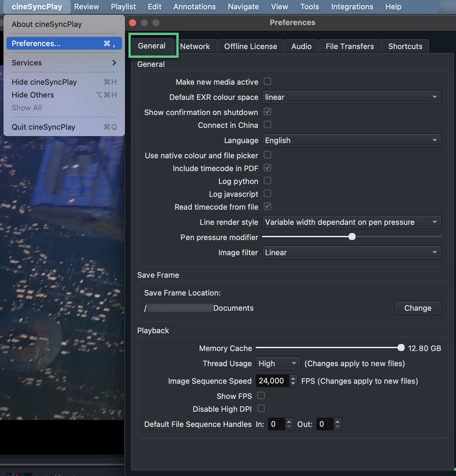Open the Annotations menu
This screenshot has width=456, height=476.
(195, 7)
